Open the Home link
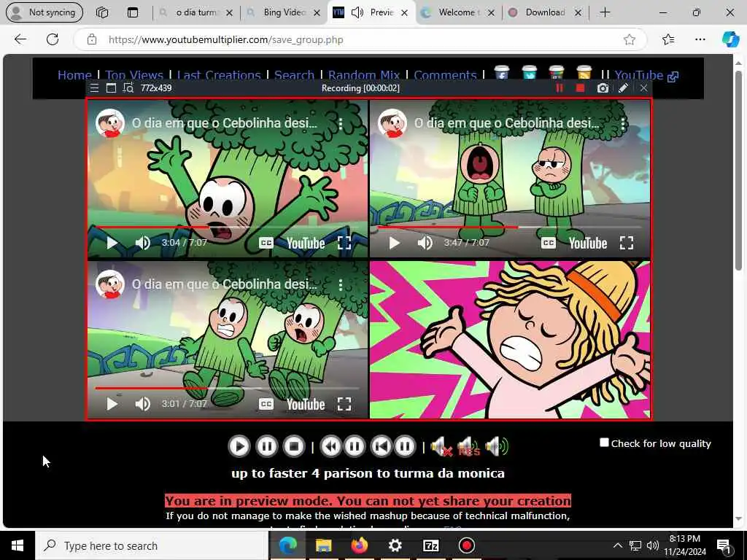 [x=74, y=75]
